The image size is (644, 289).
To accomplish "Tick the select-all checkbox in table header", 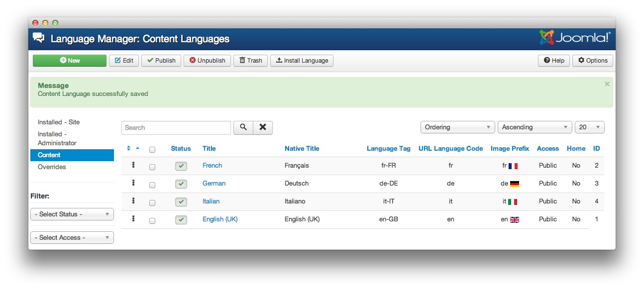I will tap(152, 149).
